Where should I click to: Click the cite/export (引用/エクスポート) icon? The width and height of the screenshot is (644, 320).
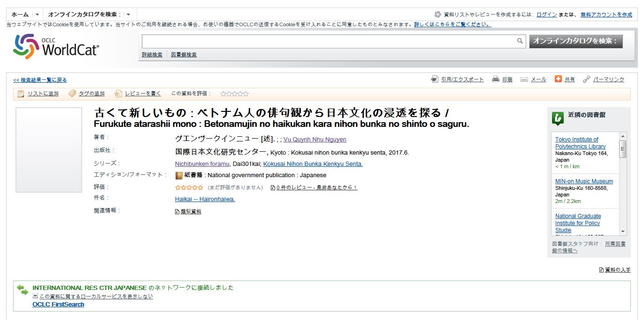pyautogui.click(x=435, y=79)
